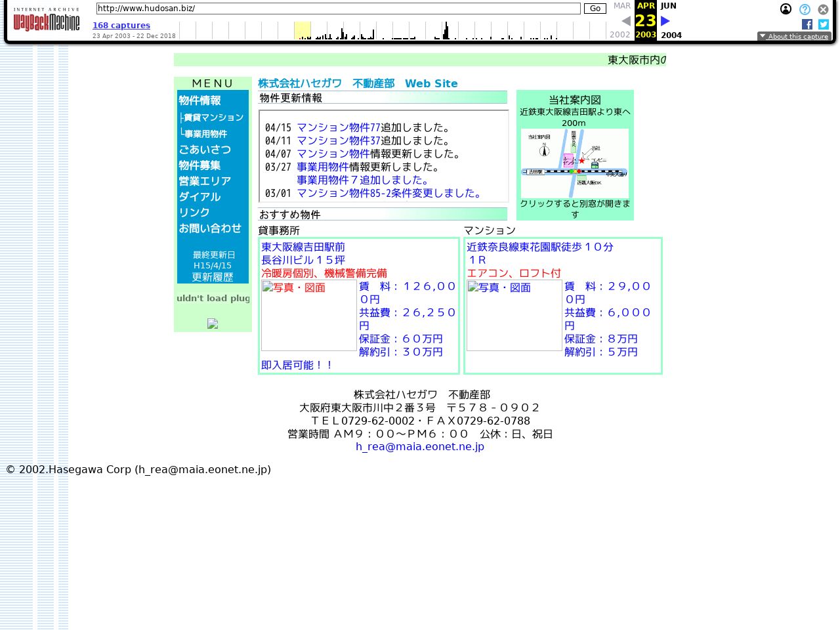
Task: Open the user account icon
Action: (x=786, y=9)
